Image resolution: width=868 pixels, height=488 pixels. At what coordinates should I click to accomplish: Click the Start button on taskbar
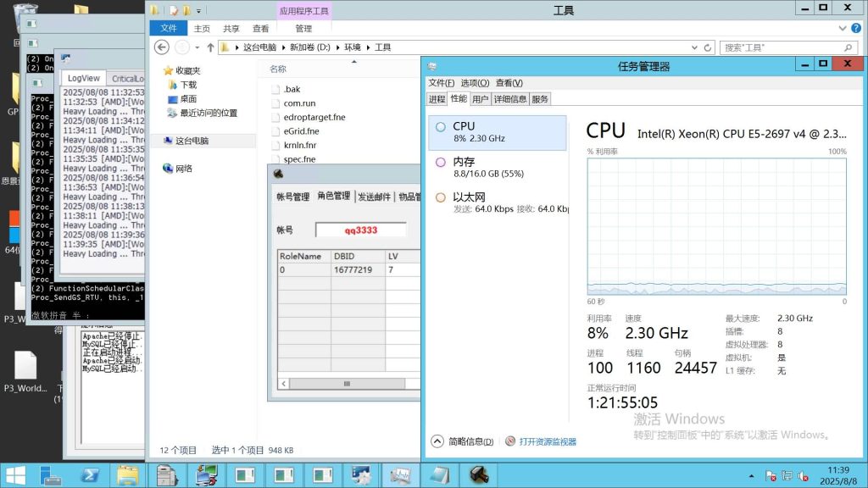[x=16, y=474]
